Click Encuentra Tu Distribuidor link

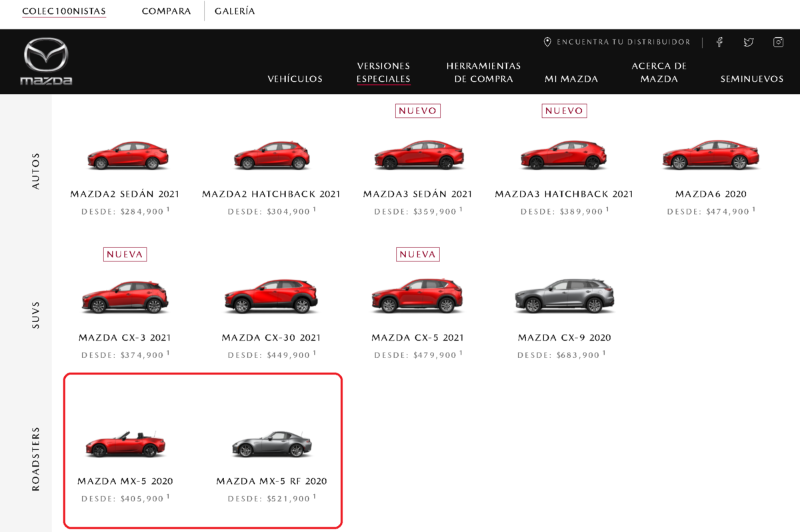(623, 42)
